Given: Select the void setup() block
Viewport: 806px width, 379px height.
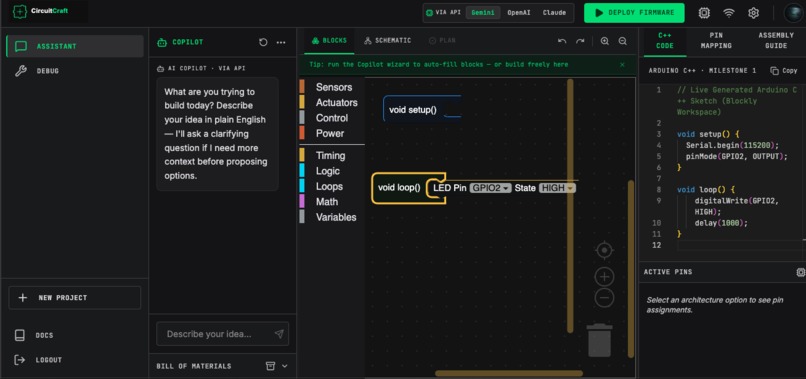Looking at the screenshot, I should pyautogui.click(x=413, y=110).
